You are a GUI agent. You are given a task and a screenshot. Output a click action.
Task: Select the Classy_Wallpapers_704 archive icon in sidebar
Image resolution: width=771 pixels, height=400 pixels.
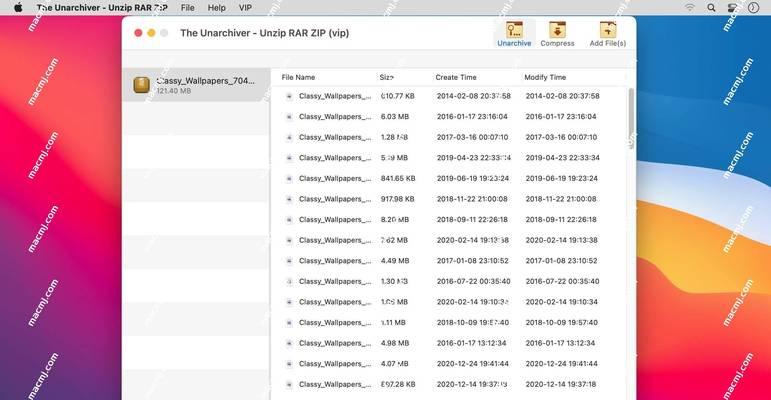[x=142, y=85]
